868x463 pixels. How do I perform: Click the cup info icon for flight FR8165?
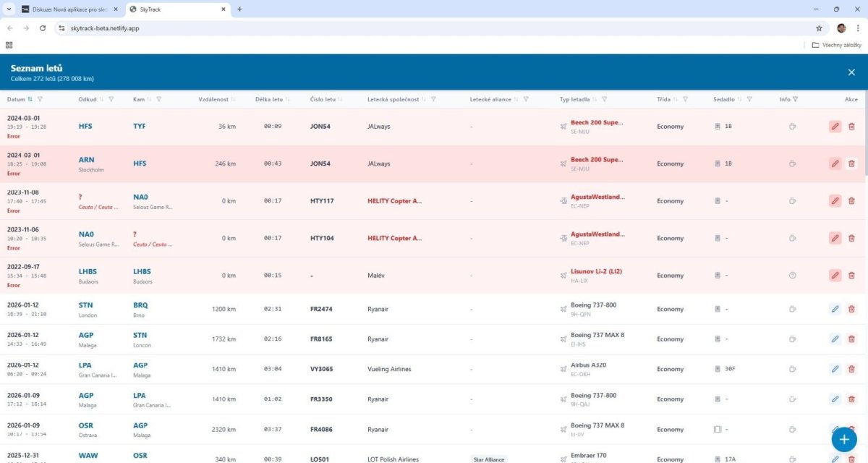click(792, 339)
